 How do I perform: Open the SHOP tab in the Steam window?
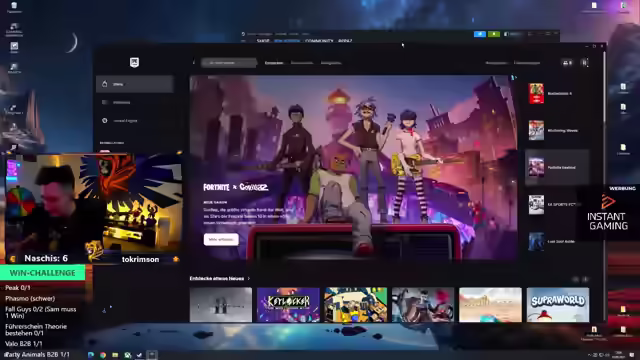263,41
